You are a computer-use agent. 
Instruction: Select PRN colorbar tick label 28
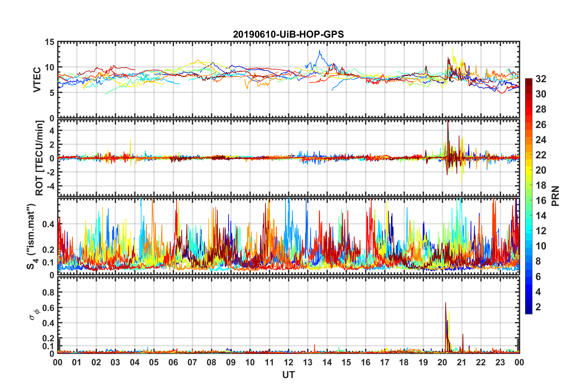541,109
